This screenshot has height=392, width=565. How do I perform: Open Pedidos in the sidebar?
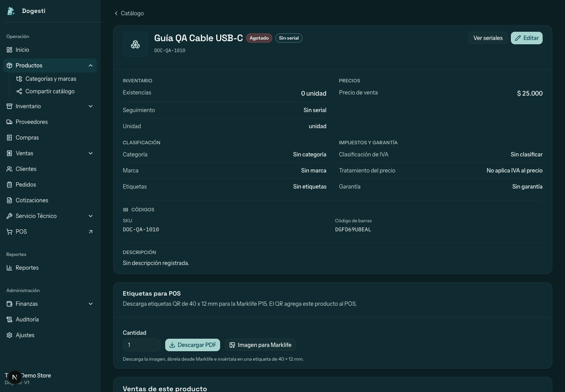[x=50, y=185]
